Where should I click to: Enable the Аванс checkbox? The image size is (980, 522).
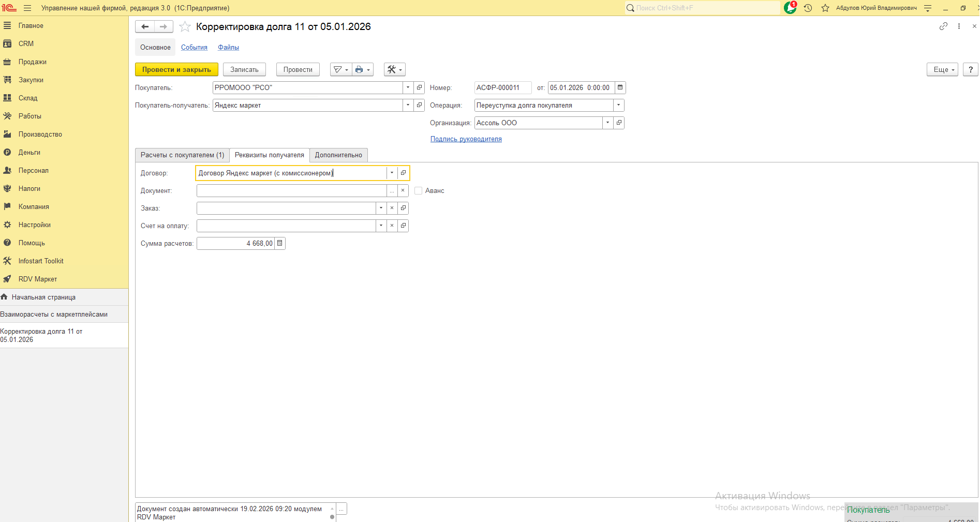tap(418, 191)
